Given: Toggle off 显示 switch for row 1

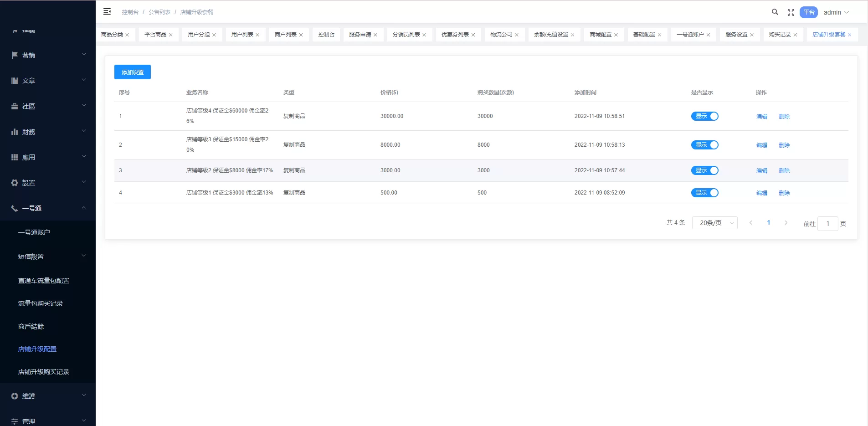Looking at the screenshot, I should [705, 116].
